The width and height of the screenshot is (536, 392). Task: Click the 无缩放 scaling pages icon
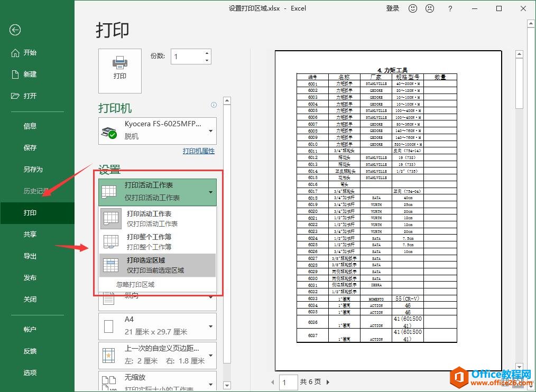[109, 383]
